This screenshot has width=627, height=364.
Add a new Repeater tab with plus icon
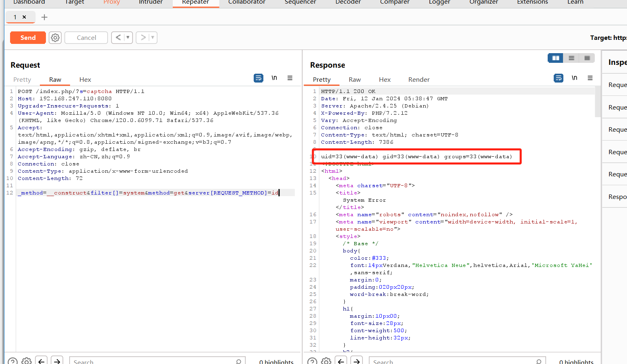click(x=44, y=17)
